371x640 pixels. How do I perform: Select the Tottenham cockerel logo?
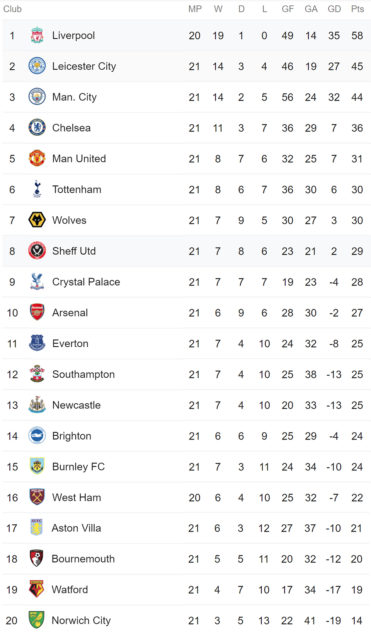(37, 189)
